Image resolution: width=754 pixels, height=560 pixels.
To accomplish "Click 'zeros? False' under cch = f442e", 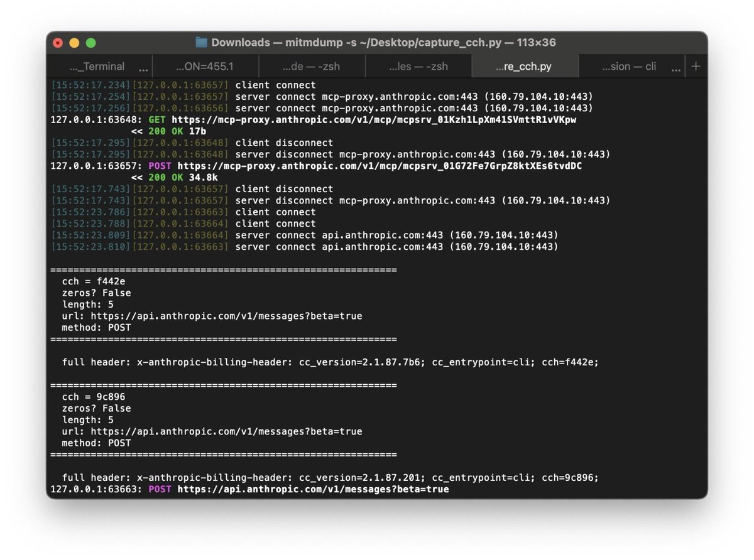I will pos(96,293).
